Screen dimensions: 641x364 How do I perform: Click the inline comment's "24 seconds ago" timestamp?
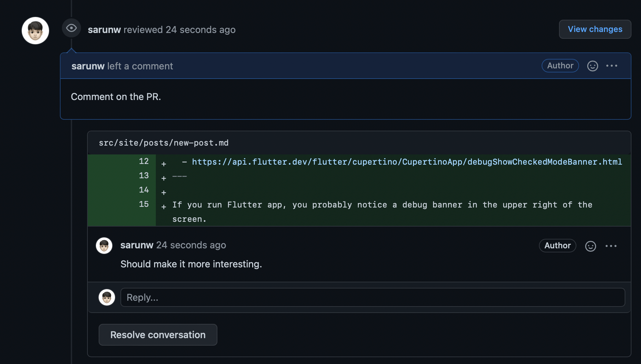click(x=191, y=245)
